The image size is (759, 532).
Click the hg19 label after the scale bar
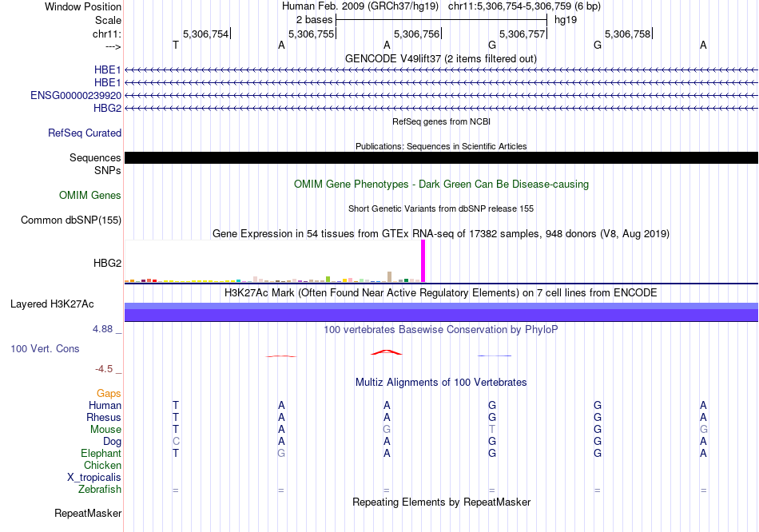[x=566, y=20]
